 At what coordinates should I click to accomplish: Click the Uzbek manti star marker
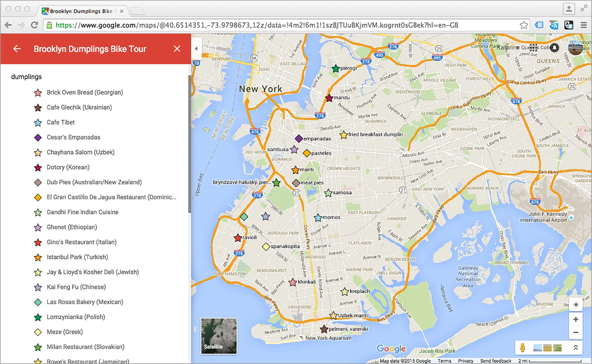[x=333, y=315]
